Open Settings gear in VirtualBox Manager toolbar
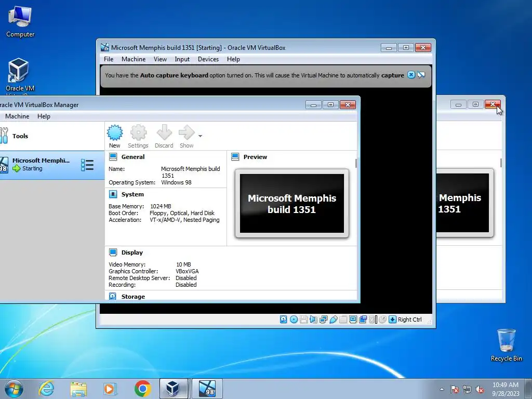Viewport: 532px width, 399px height. pos(138,137)
